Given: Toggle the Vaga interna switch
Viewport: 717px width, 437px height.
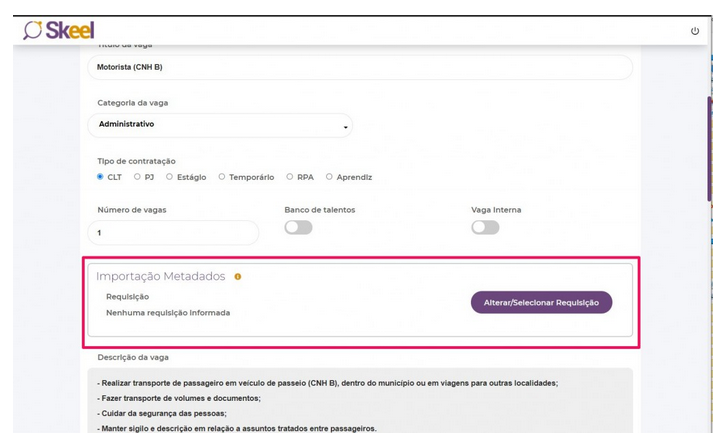Looking at the screenshot, I should (485, 228).
